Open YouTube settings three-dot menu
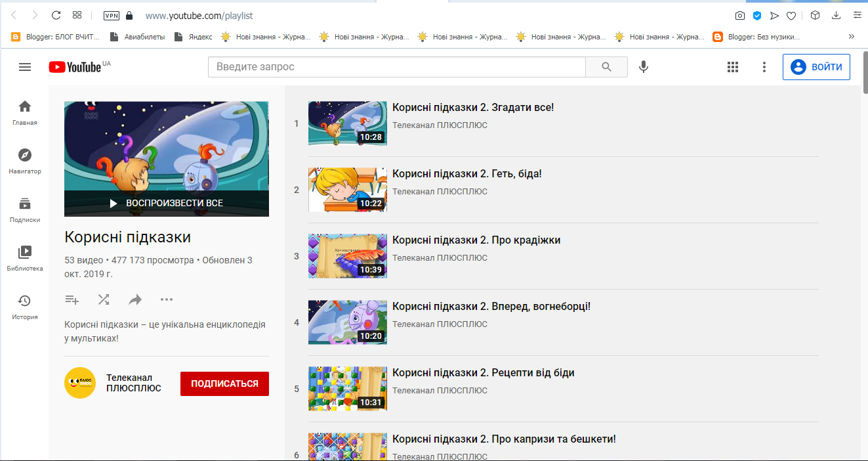 (x=764, y=67)
